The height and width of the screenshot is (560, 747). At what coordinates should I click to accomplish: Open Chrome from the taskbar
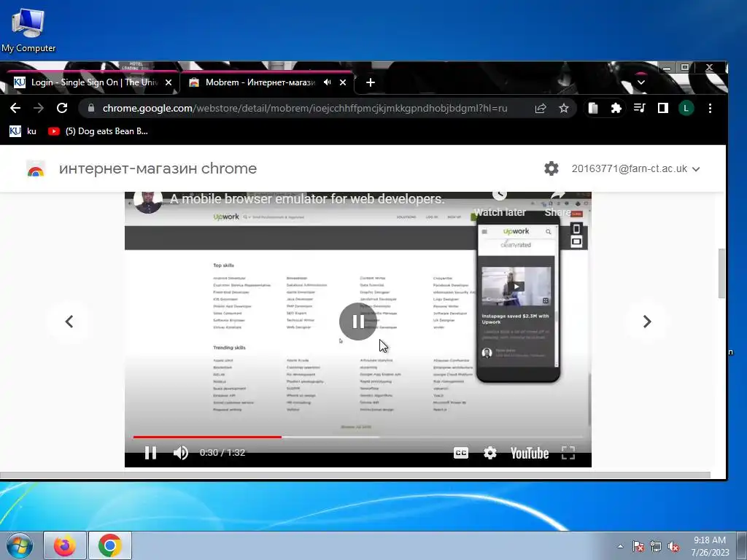tap(110, 545)
